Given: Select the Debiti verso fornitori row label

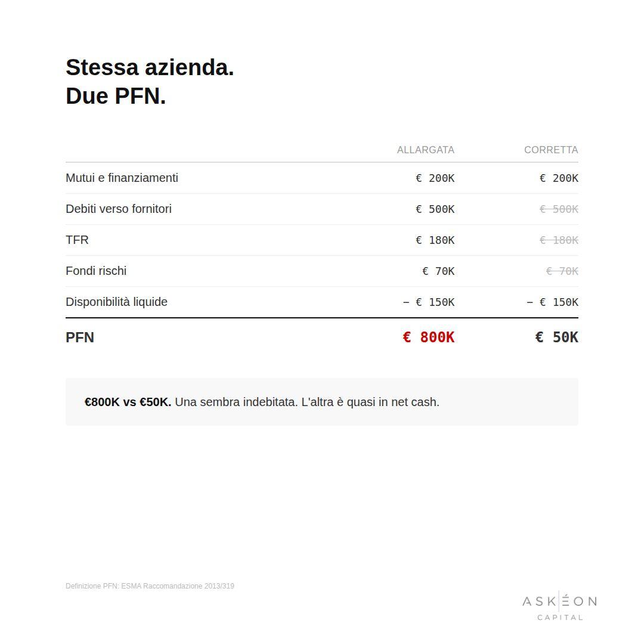Looking at the screenshot, I should (x=119, y=209).
